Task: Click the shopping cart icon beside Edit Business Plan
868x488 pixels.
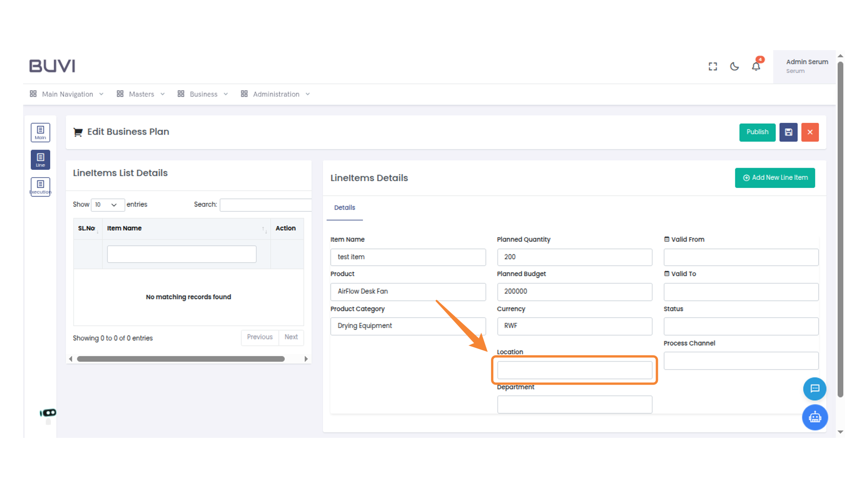Action: (77, 131)
